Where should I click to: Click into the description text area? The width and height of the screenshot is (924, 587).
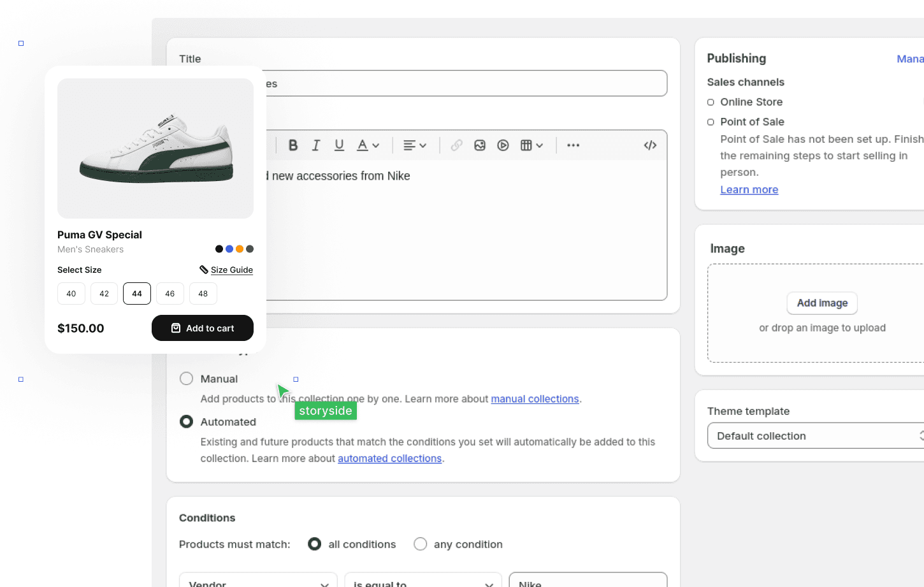tap(466, 229)
